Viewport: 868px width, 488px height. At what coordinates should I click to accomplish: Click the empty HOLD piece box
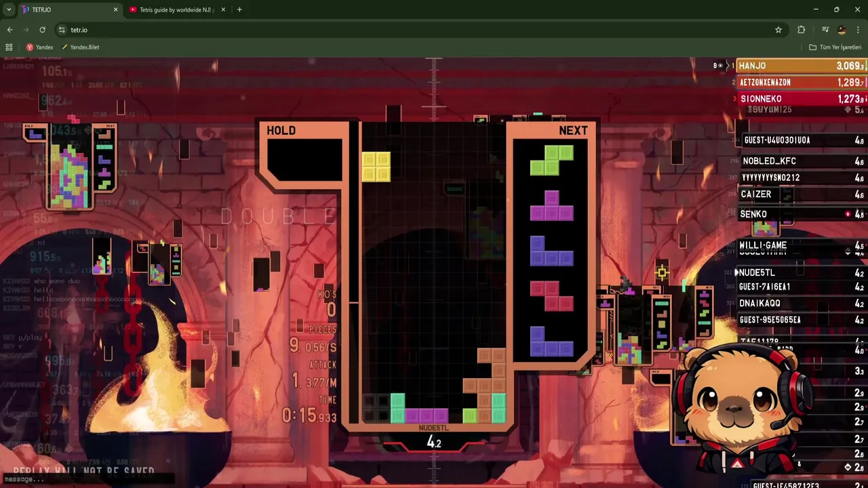[x=304, y=160]
